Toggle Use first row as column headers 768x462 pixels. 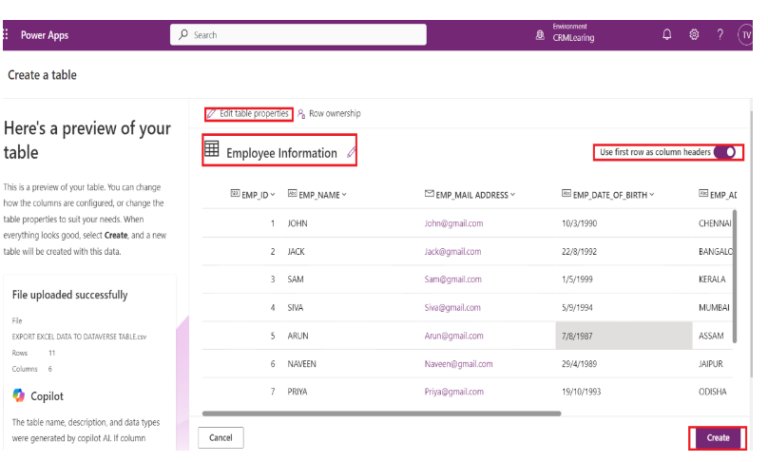pos(730,152)
